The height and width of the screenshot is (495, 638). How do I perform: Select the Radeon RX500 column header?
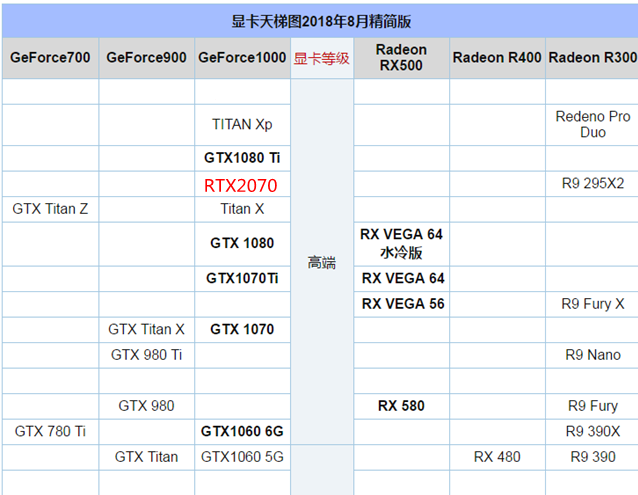point(401,58)
